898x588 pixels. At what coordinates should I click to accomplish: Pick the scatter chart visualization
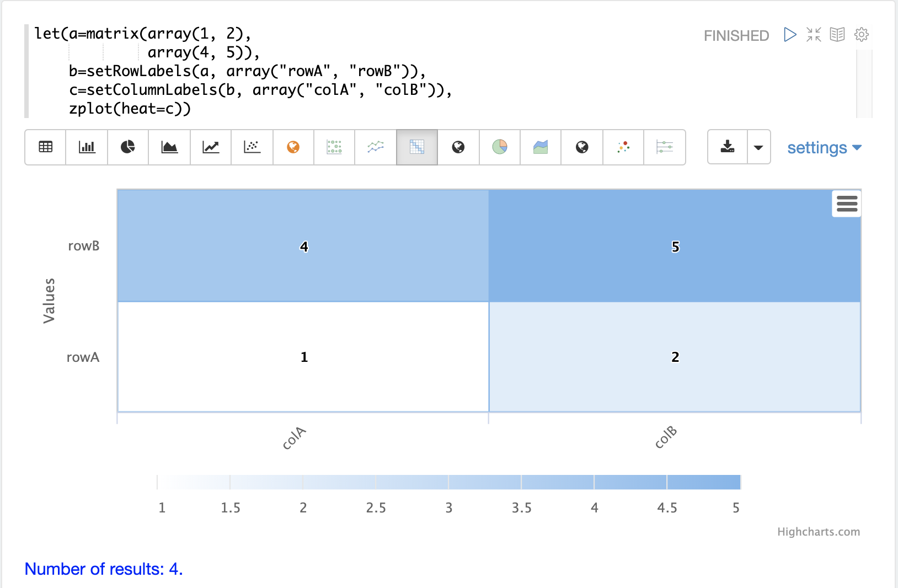[252, 147]
